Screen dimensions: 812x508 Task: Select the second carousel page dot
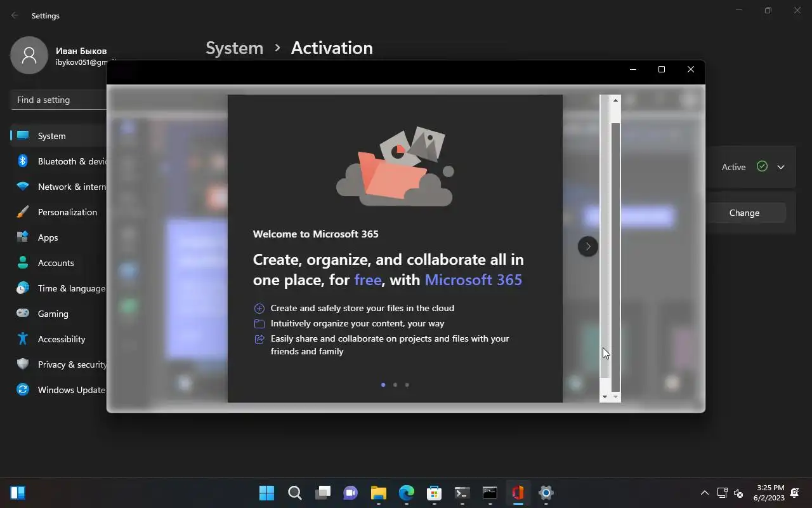coord(395,385)
